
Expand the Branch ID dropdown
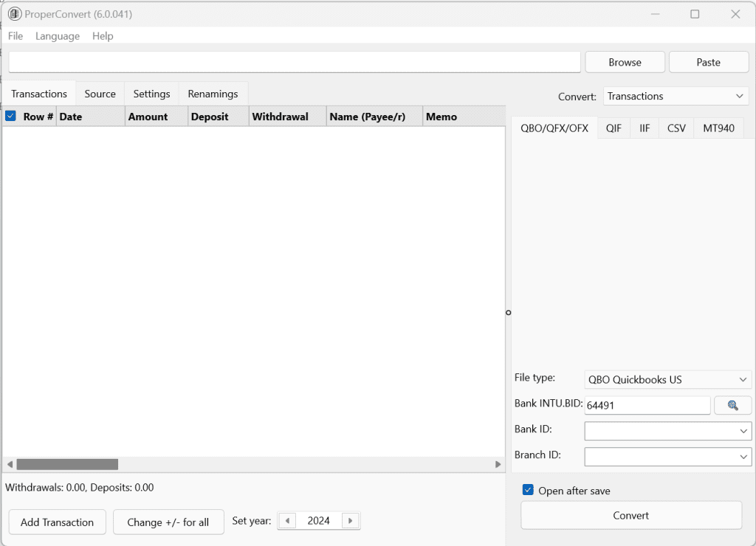[x=667, y=457]
